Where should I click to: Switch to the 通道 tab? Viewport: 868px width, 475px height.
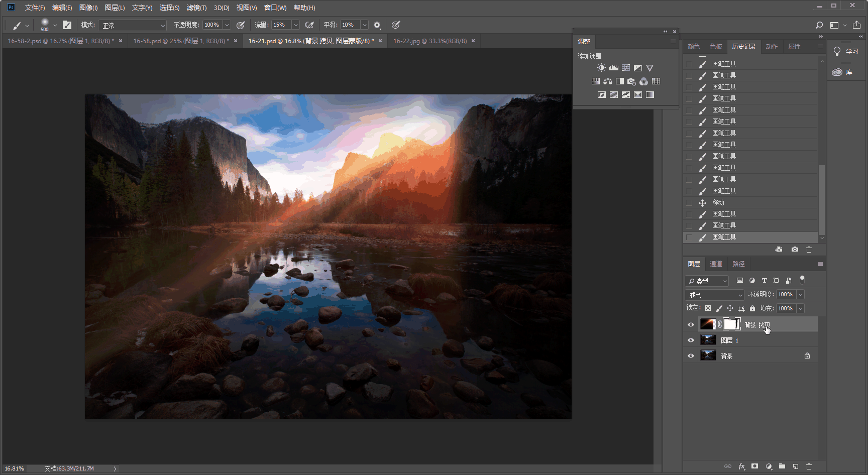716,264
